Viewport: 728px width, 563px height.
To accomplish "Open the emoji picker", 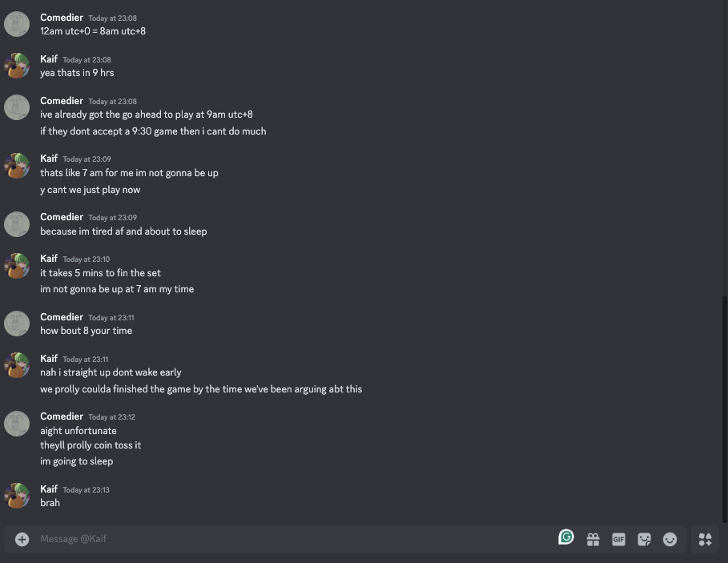I will [x=670, y=539].
